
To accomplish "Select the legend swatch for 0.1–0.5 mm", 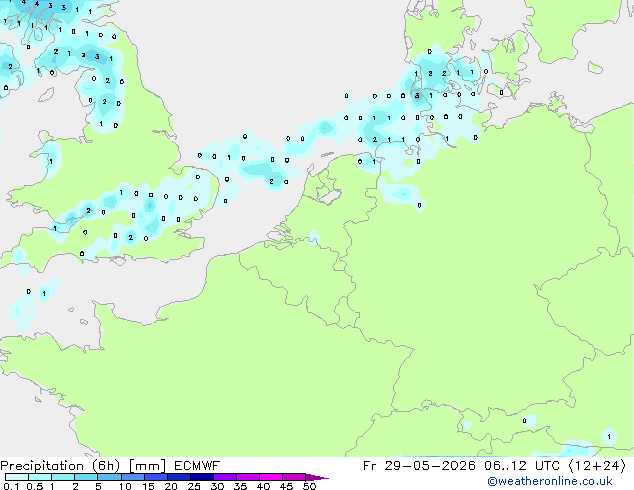I will (17, 477).
